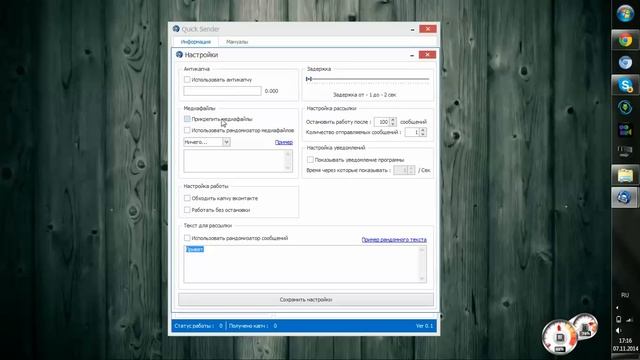Screen dimensions: 640x360
Task: Click Сохранить настройки button
Action: 306,300
